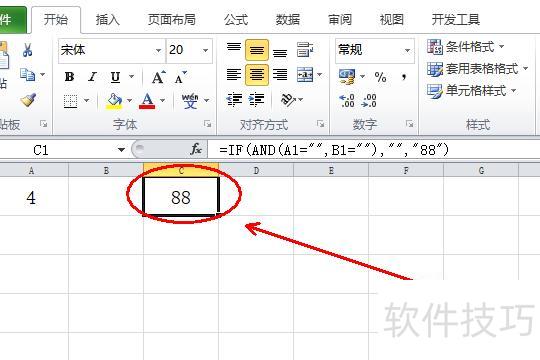540x360 pixels.
Task: Click 条件格式 button
Action: 466,47
